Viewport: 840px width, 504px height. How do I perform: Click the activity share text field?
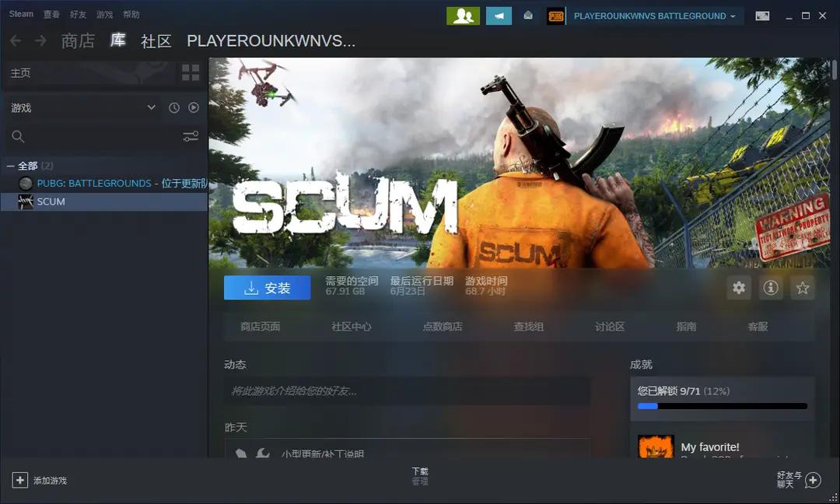pos(407,391)
